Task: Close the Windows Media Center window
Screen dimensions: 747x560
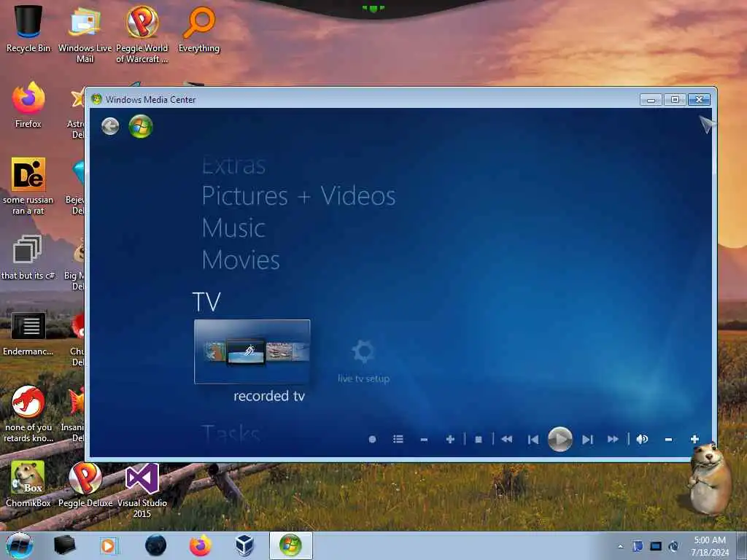Action: 699,99
